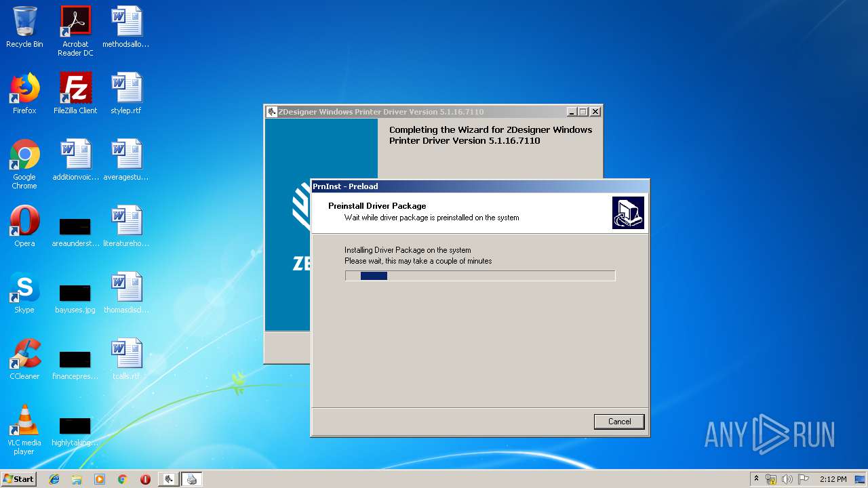Image resolution: width=868 pixels, height=488 pixels.
Task: Click the installation progress bar
Action: point(480,276)
